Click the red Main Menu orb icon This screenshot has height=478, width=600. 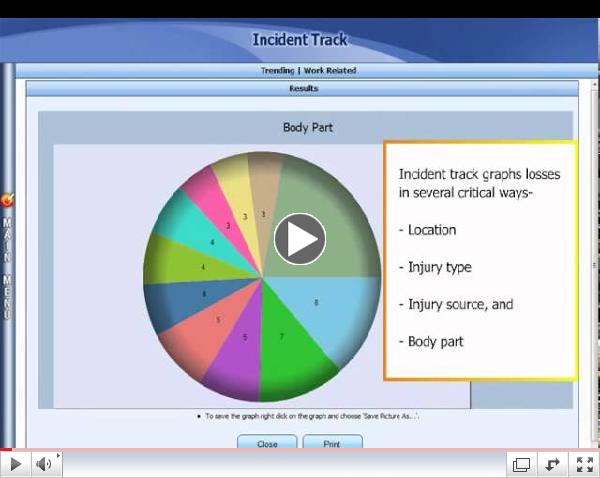click(8, 200)
